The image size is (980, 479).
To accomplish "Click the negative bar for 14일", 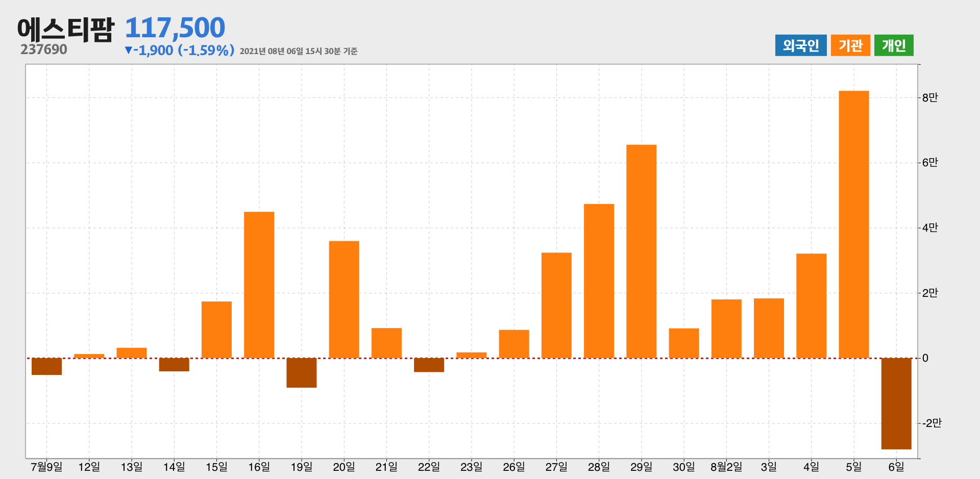I will 174,365.
